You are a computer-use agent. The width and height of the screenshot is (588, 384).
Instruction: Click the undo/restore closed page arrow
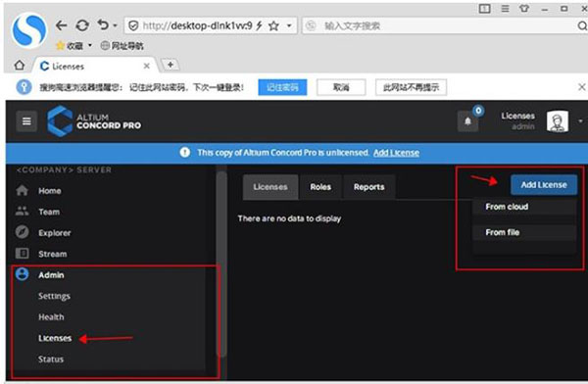coord(103,25)
